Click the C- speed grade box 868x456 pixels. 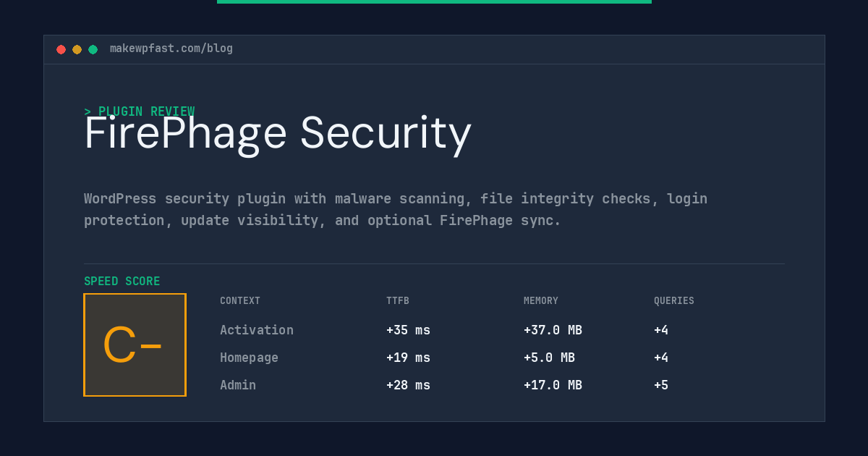[x=135, y=345]
